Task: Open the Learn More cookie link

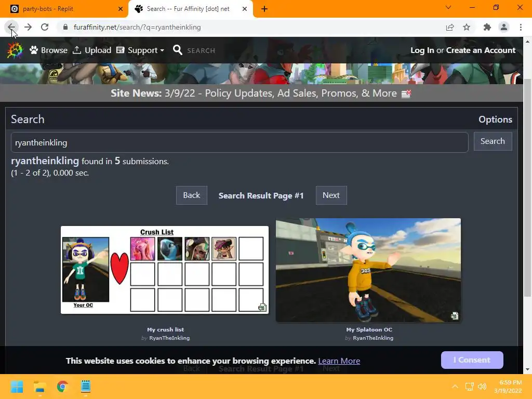Action: click(339, 361)
